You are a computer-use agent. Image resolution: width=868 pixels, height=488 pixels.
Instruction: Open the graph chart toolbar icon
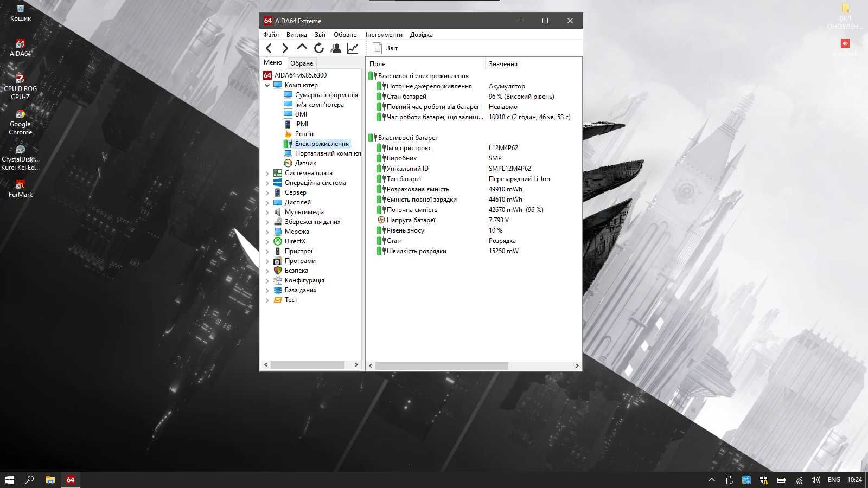[x=353, y=48]
